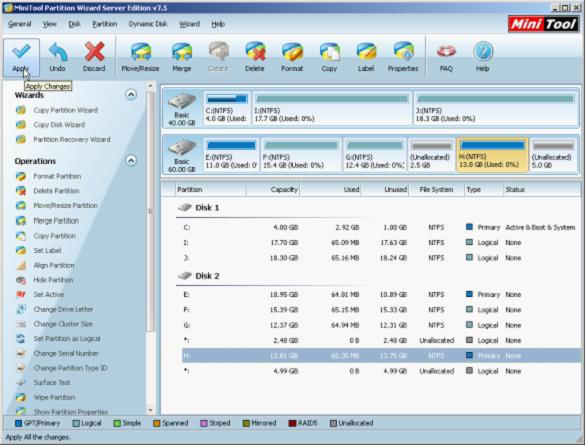Select J:(NTFS) 18.3 GB block
This screenshot has height=446, width=586.
point(496,108)
